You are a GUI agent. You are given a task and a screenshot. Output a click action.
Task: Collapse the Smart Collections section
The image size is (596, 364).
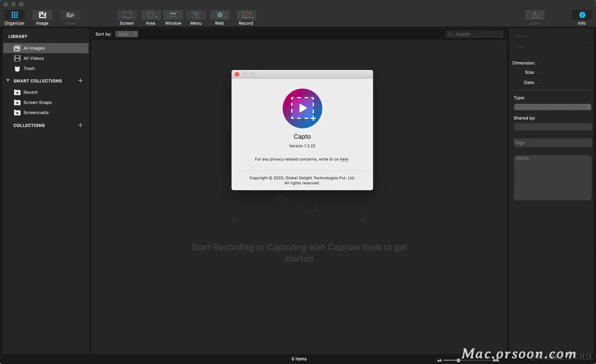[8, 80]
